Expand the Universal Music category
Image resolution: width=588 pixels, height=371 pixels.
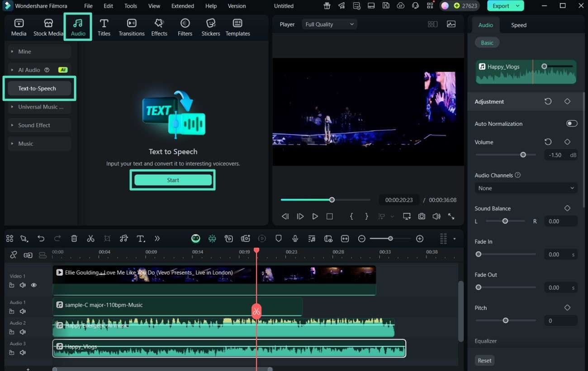39,107
